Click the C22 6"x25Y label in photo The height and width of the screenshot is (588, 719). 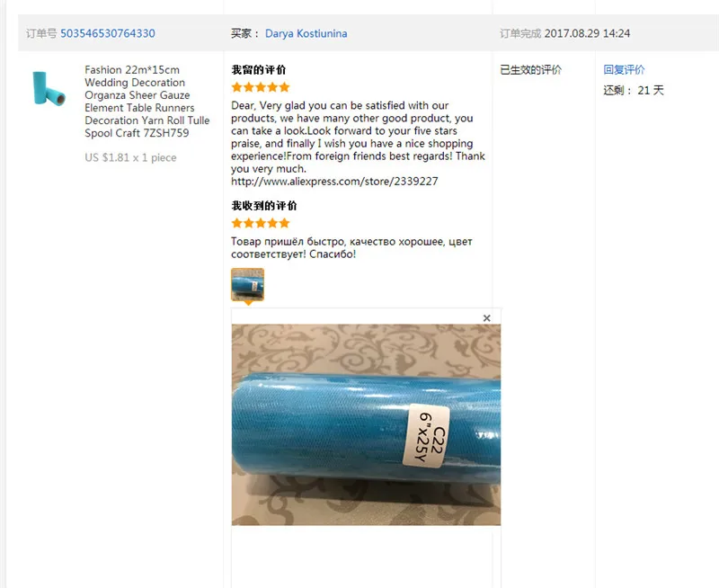point(426,436)
